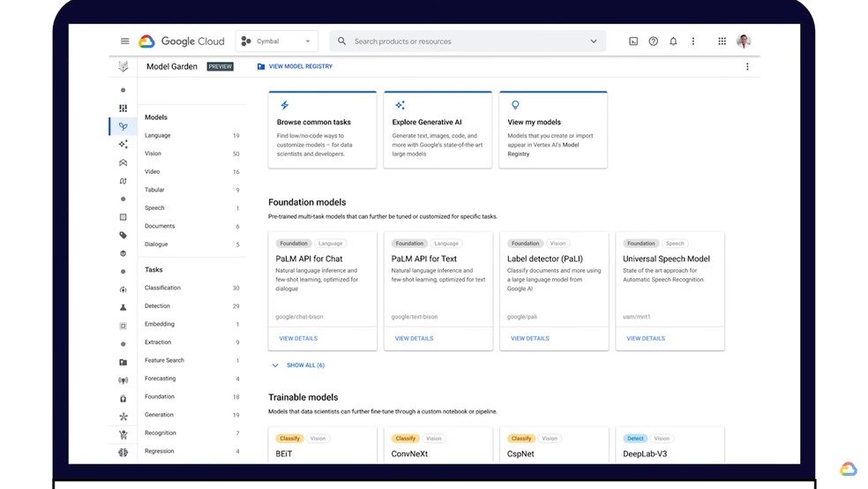Open the hamburger navigation menu
This screenshot has width=868, height=489.
point(124,41)
